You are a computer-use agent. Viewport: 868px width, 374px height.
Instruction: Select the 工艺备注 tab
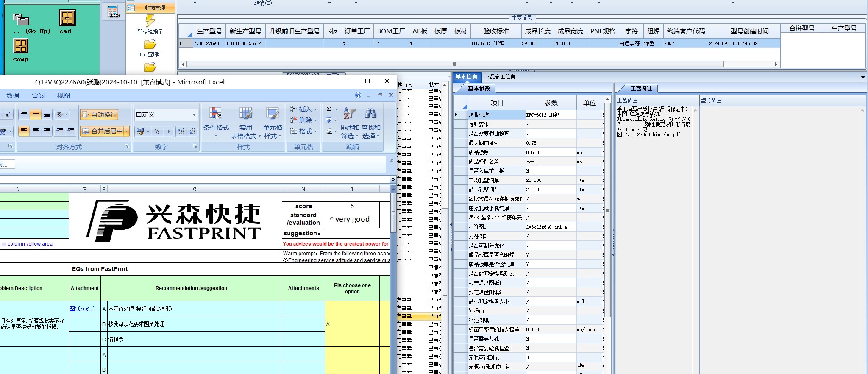click(x=641, y=88)
